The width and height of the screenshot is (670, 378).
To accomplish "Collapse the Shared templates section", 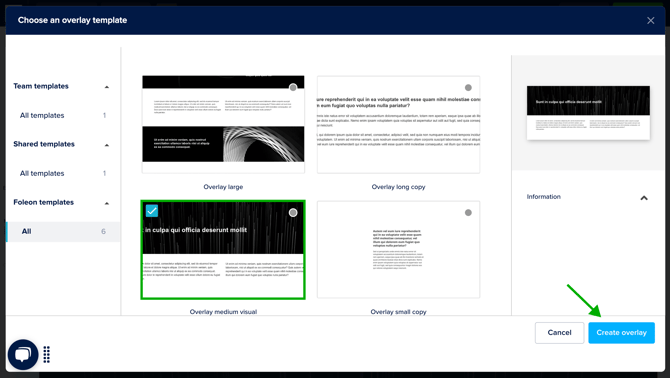I will (107, 145).
